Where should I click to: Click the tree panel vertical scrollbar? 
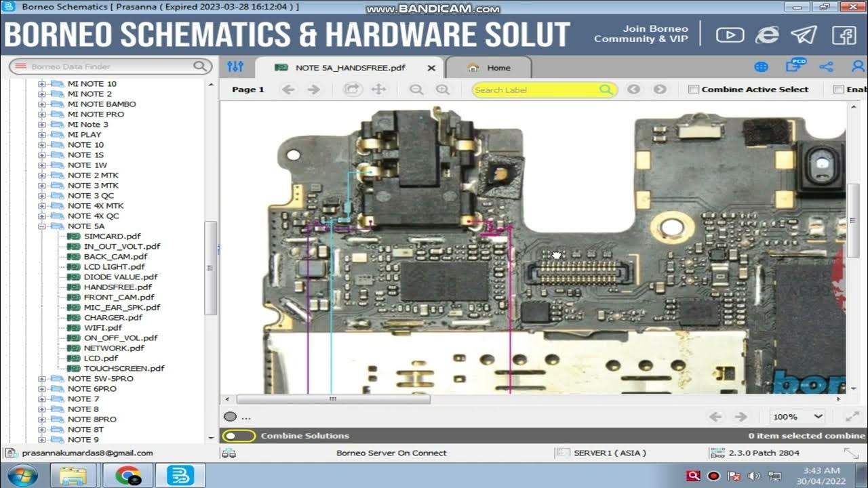(x=211, y=268)
